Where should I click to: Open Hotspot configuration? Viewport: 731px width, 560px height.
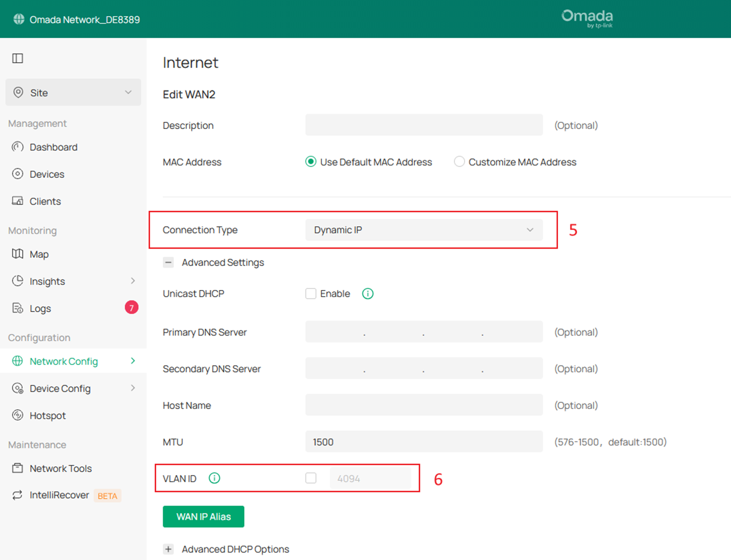(x=48, y=415)
